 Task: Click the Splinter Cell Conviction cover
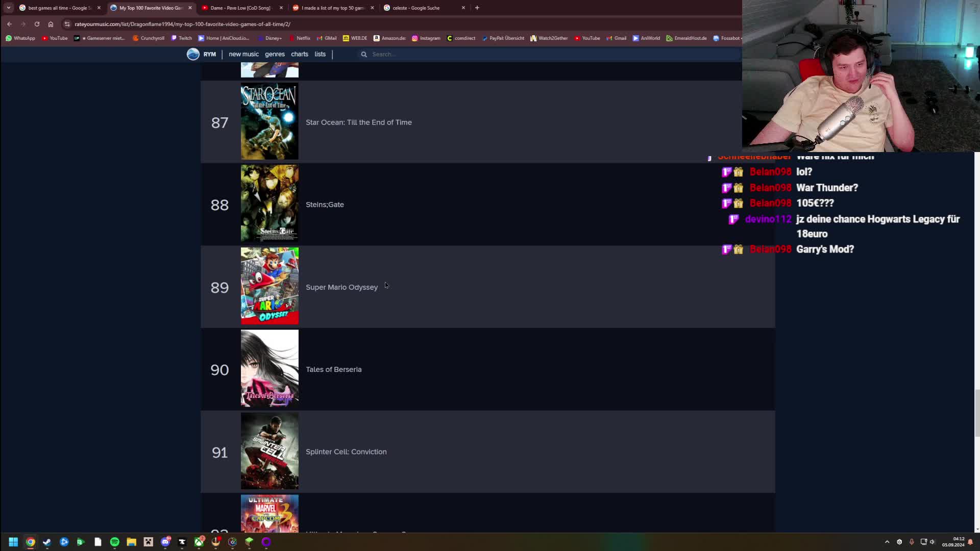(x=269, y=450)
